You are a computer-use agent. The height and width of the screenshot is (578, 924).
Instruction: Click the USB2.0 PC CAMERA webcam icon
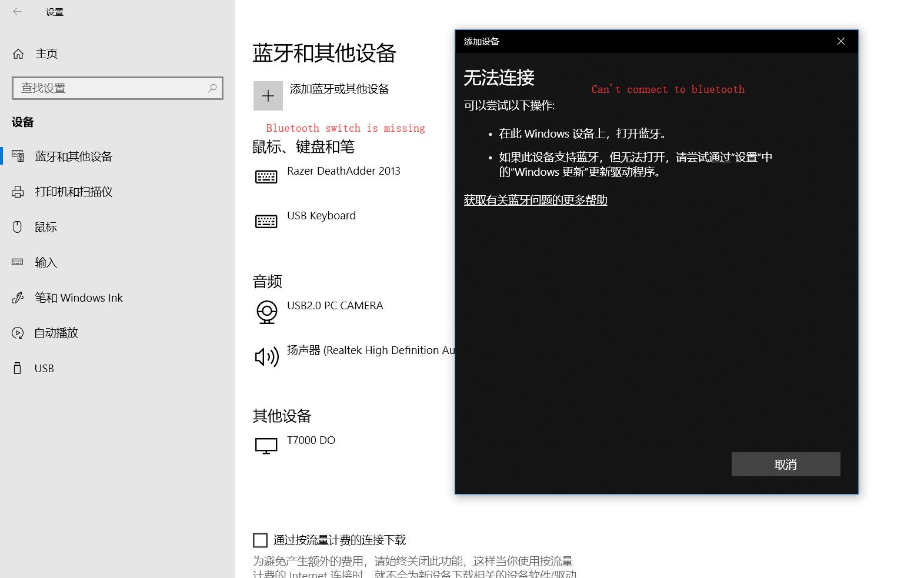(266, 312)
